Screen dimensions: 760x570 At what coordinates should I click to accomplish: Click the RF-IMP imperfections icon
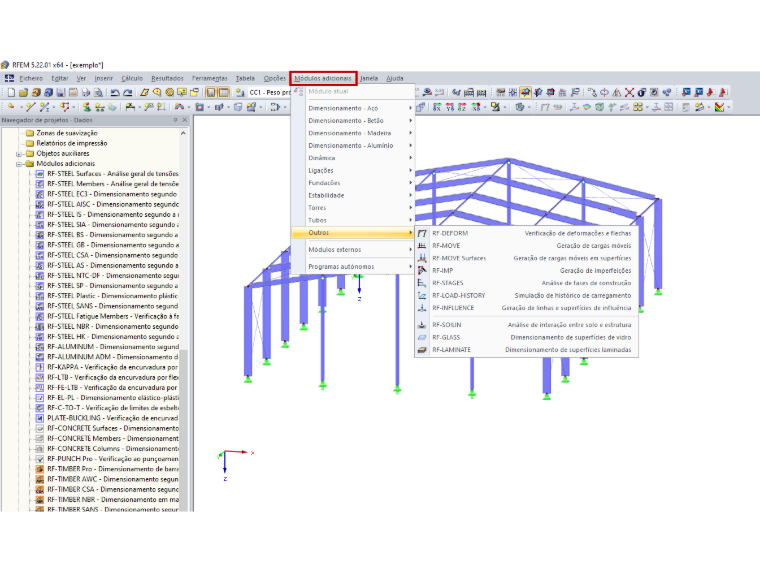[422, 270]
